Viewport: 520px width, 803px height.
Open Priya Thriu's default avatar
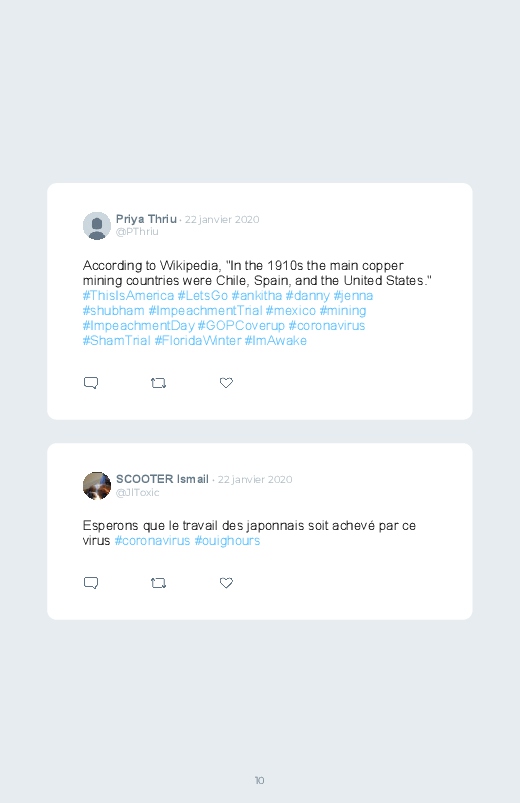pos(97,226)
